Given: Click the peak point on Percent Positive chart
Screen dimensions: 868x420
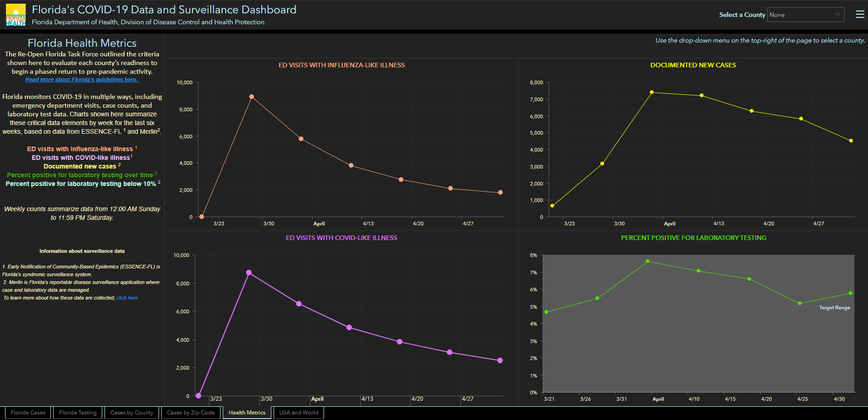Looking at the screenshot, I should (648, 261).
